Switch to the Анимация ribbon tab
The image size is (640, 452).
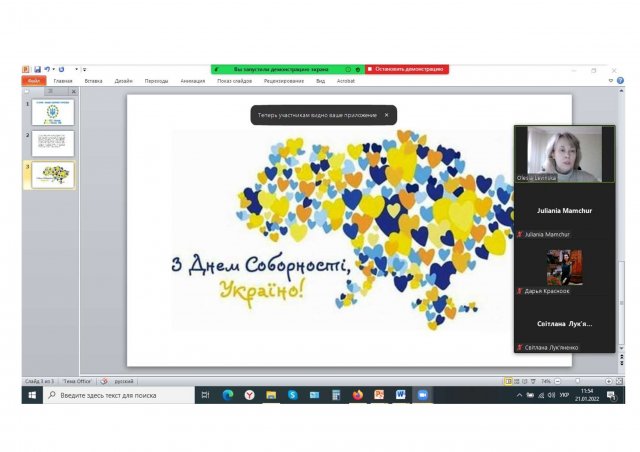click(x=194, y=80)
